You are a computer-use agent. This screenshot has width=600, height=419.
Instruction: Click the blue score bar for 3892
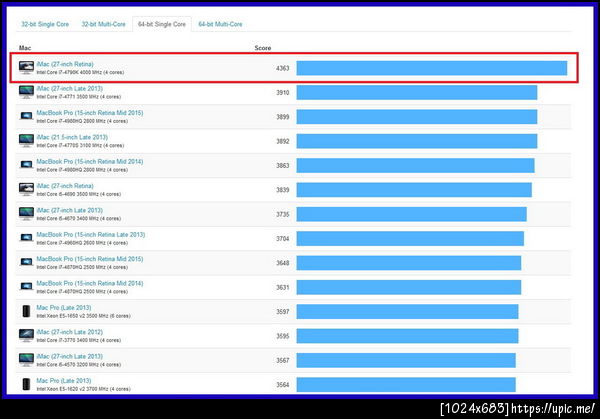(x=417, y=141)
